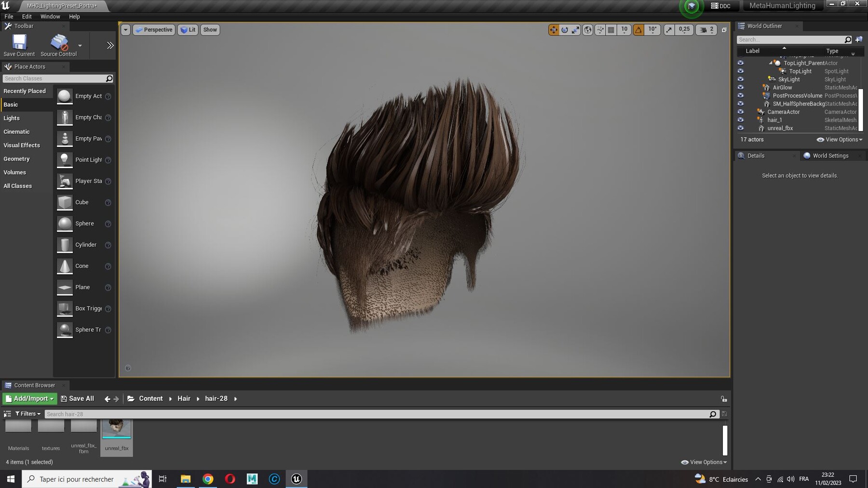Viewport: 868px width, 488px height.
Task: Select the translate gizmo tool in viewport
Action: click(554, 30)
